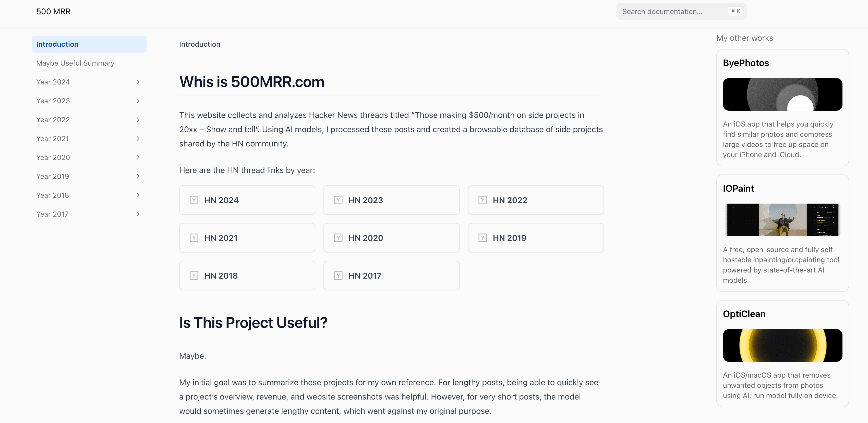Open the OptiClean yellow ring thumbnail
Viewport: 868px width, 423px height.
coord(782,345)
